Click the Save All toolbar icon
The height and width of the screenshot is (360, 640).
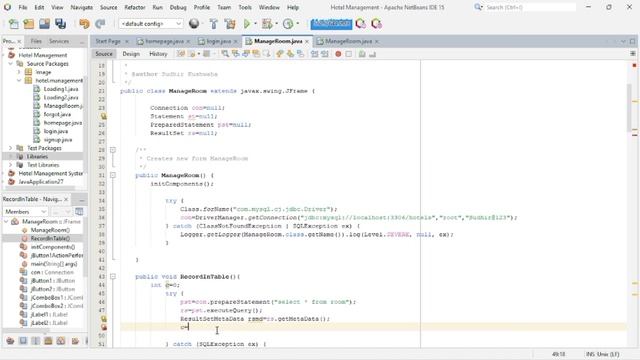click(60, 24)
